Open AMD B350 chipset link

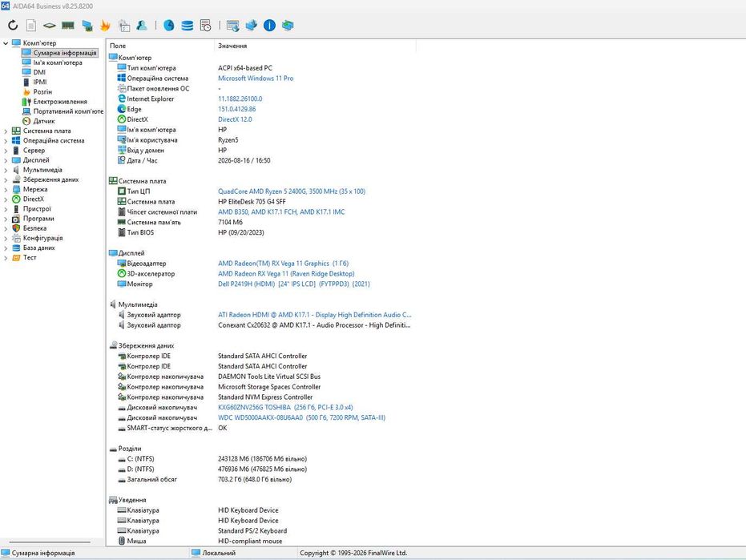(x=281, y=212)
